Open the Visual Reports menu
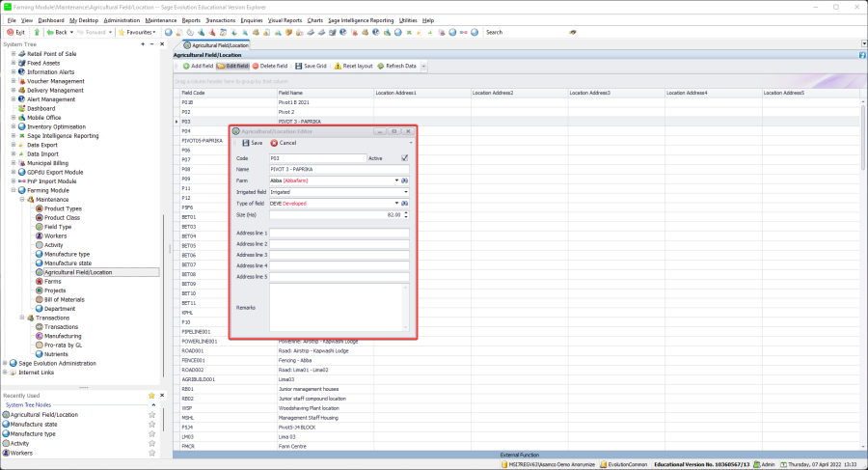This screenshot has width=868, height=470. tap(284, 19)
